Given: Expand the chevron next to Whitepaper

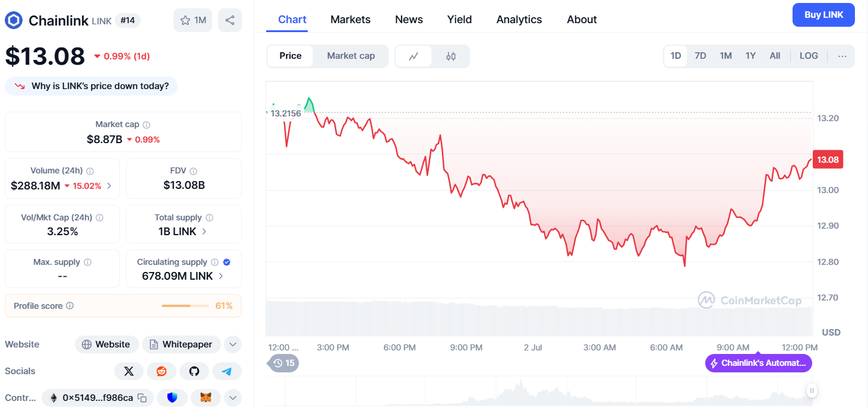Looking at the screenshot, I should 232,344.
